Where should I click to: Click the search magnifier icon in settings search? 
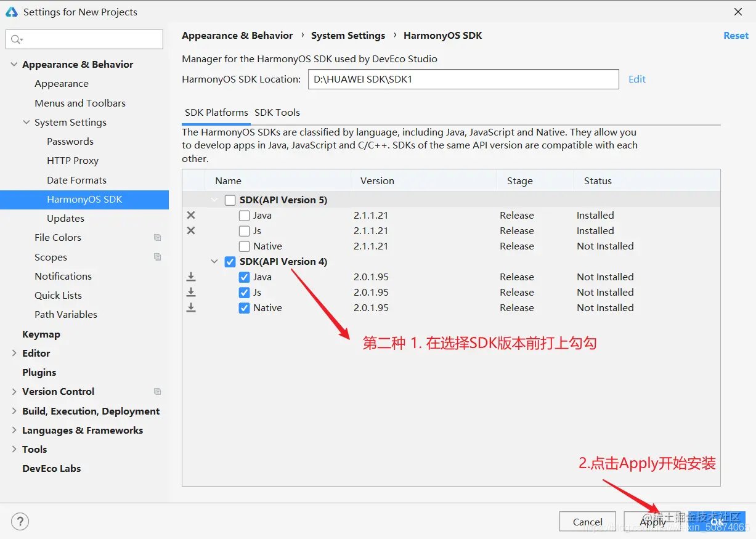pyautogui.click(x=16, y=39)
